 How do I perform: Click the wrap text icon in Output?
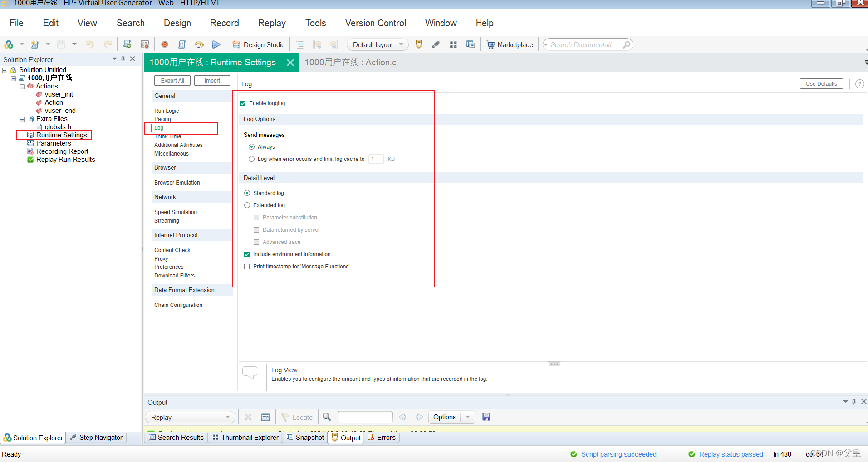point(265,417)
